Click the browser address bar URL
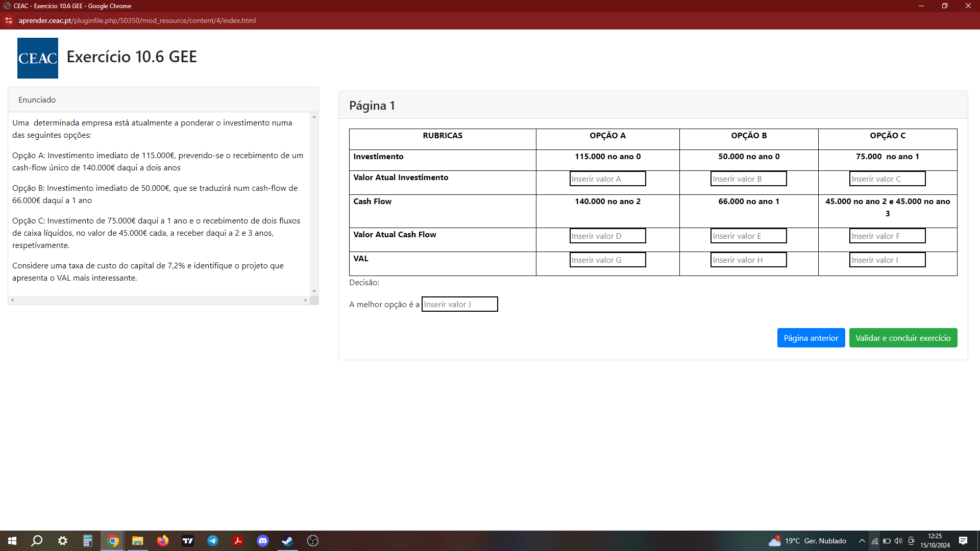 click(x=137, y=20)
